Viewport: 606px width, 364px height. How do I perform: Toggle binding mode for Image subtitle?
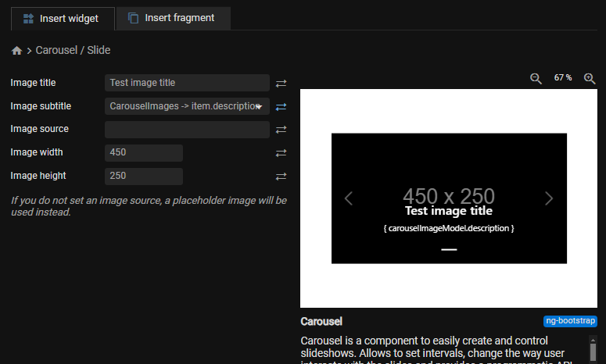pyautogui.click(x=281, y=106)
